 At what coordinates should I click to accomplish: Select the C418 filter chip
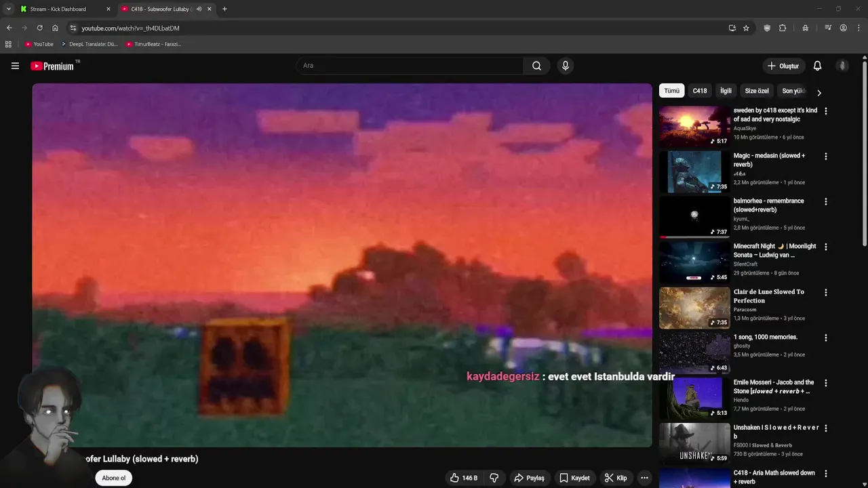pyautogui.click(x=700, y=91)
